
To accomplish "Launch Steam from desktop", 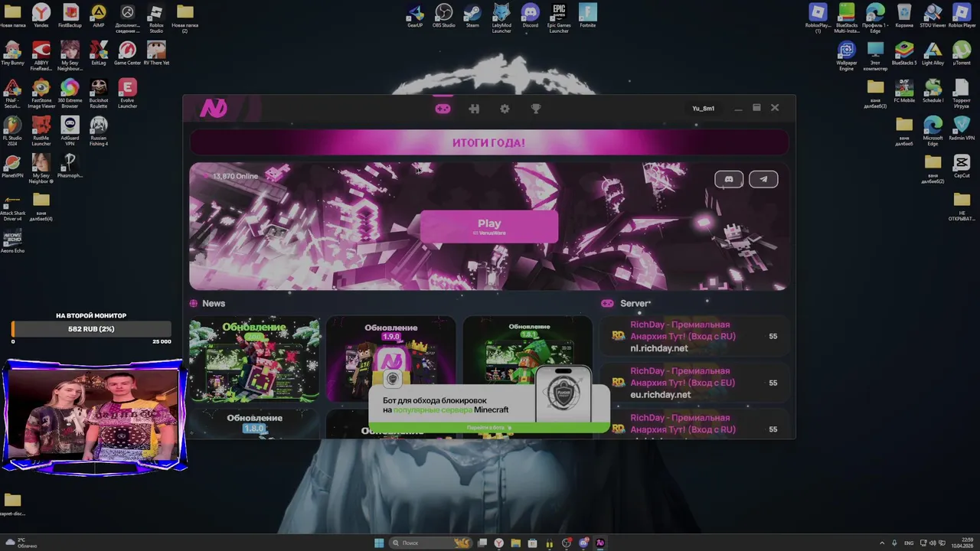I will point(472,15).
